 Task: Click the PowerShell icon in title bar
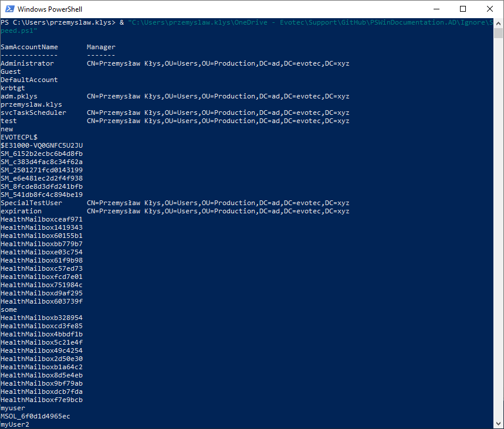[x=9, y=9]
